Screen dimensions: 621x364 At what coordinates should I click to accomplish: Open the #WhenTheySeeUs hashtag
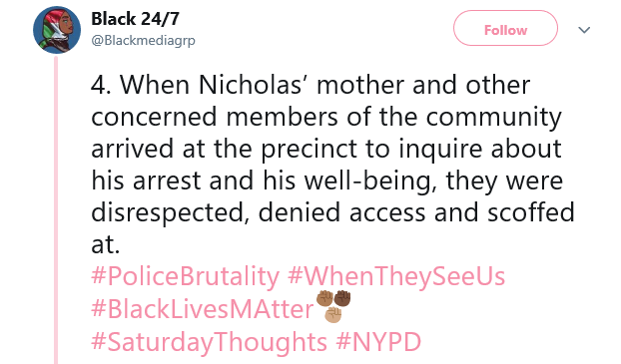pyautogui.click(x=396, y=276)
